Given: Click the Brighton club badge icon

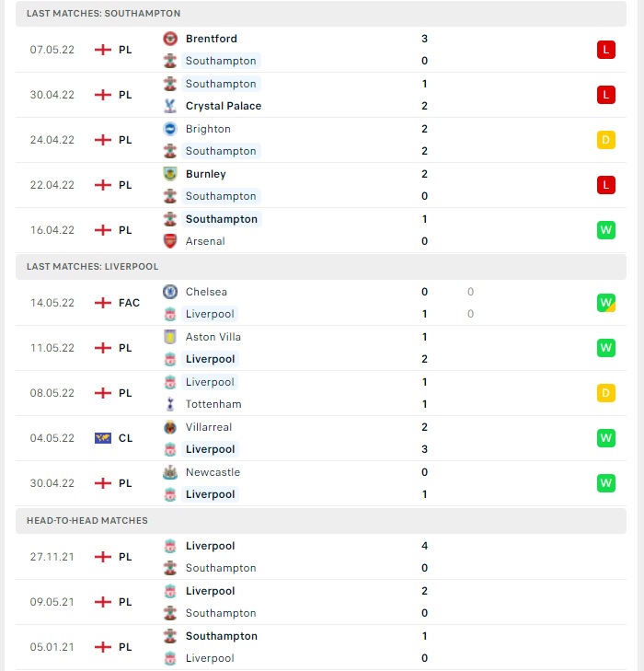Looking at the screenshot, I should click(170, 129).
